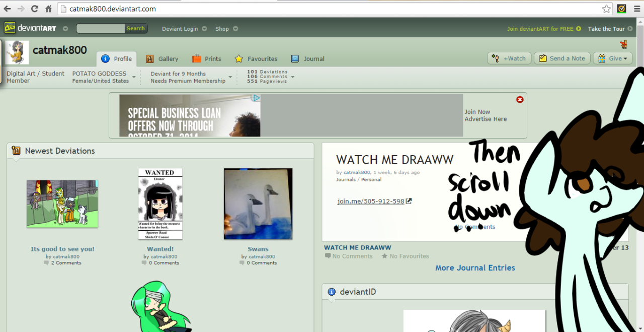Expand the POTATO GODDESS details arrow
The width and height of the screenshot is (644, 332).
pos(134,77)
